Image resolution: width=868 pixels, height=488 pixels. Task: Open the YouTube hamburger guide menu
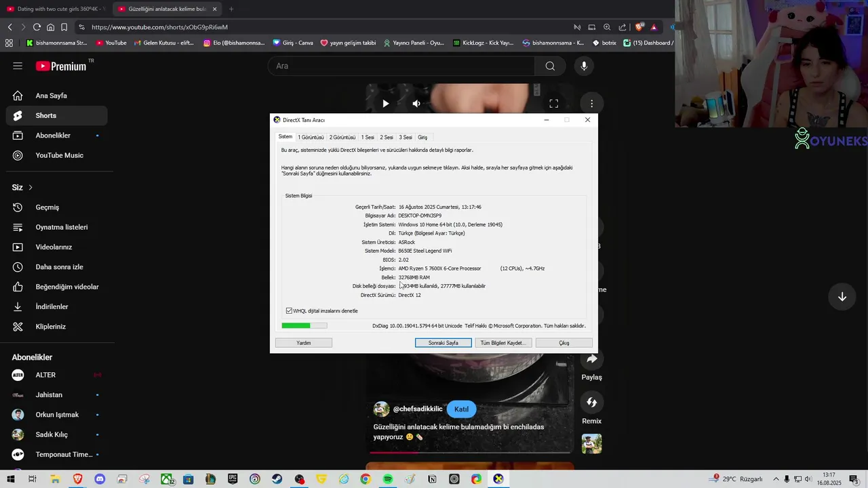pyautogui.click(x=18, y=66)
